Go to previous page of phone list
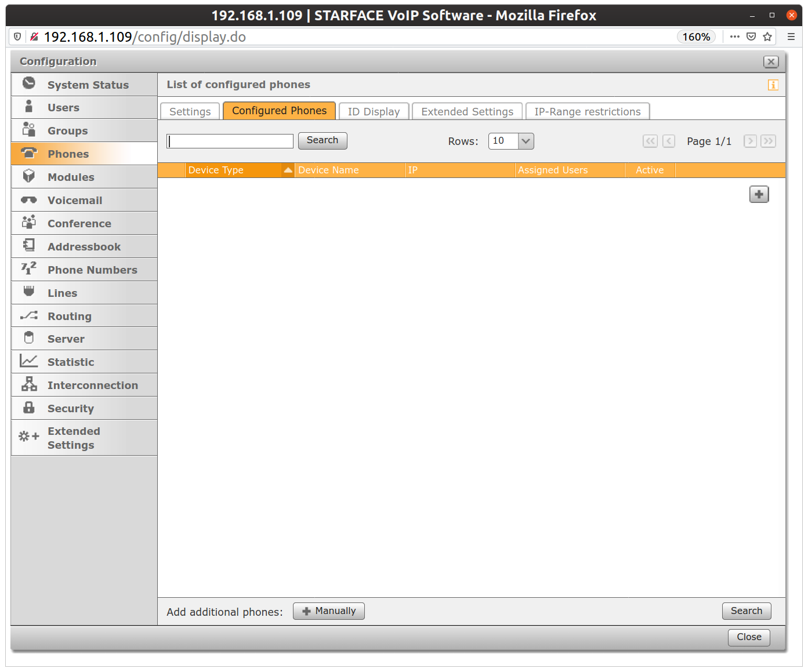Screen dimensions: 808x672 tap(669, 141)
